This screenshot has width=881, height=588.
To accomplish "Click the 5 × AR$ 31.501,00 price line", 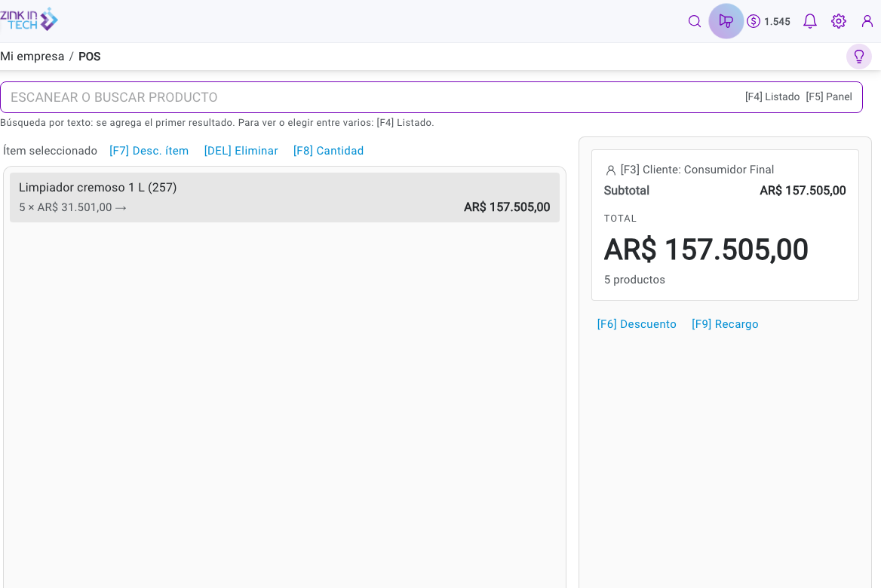I will pyautogui.click(x=72, y=207).
